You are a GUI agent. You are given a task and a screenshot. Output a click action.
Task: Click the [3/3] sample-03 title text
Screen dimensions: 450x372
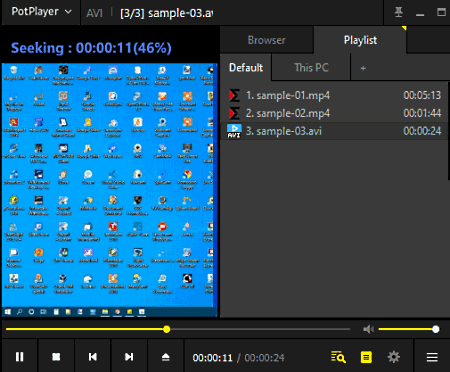167,13
